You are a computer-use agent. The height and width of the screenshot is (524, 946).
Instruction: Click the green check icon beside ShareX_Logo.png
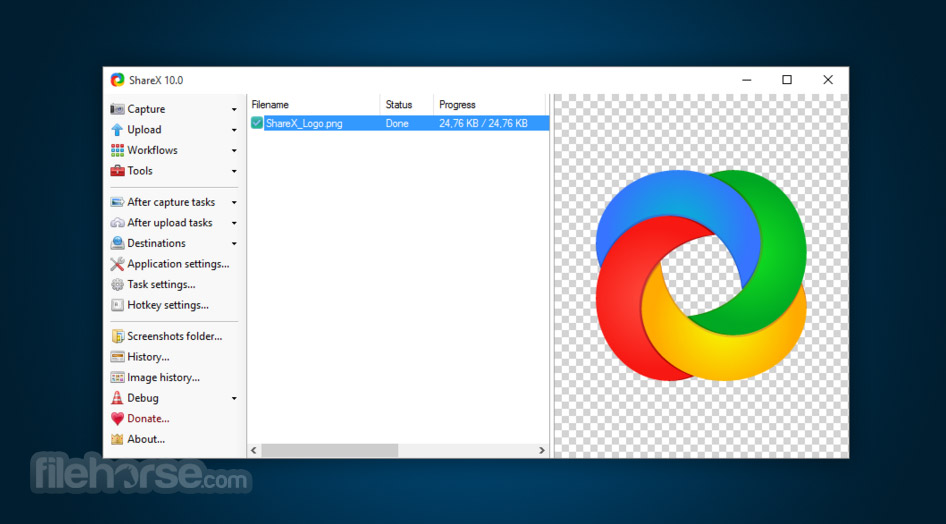[x=257, y=123]
